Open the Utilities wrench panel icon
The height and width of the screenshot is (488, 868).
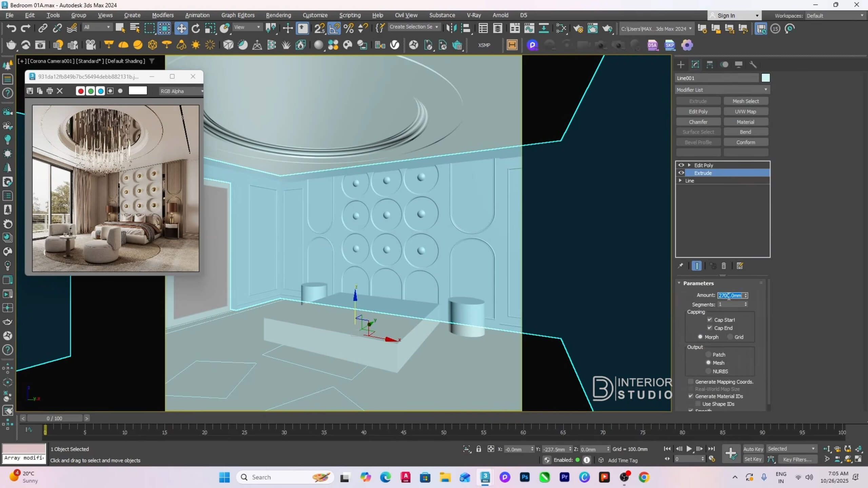(753, 64)
